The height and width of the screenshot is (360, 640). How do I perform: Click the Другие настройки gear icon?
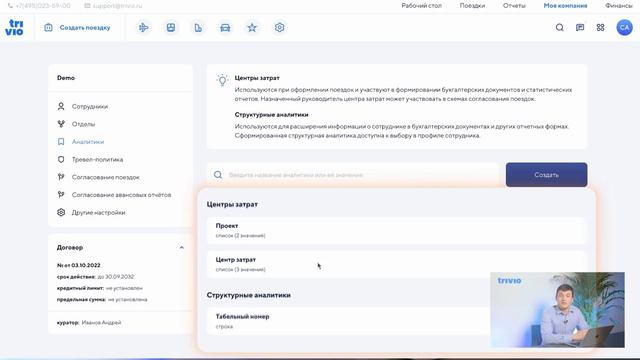point(61,213)
